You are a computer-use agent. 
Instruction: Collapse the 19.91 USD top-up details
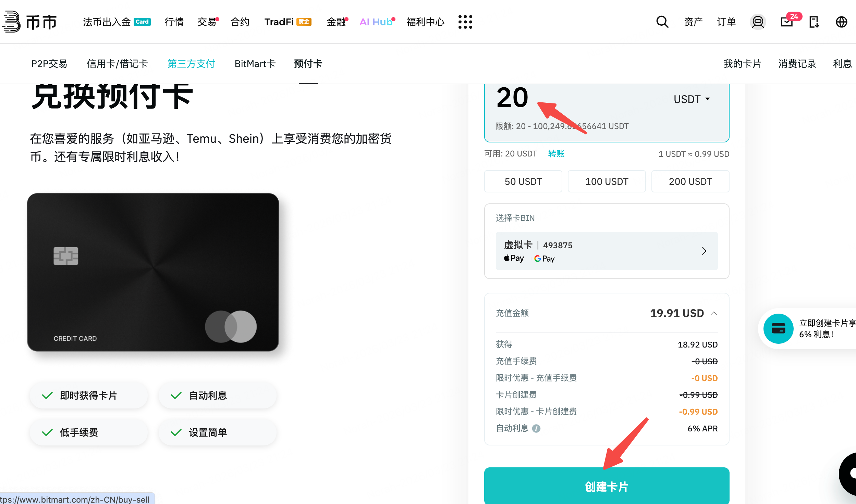pyautogui.click(x=714, y=313)
